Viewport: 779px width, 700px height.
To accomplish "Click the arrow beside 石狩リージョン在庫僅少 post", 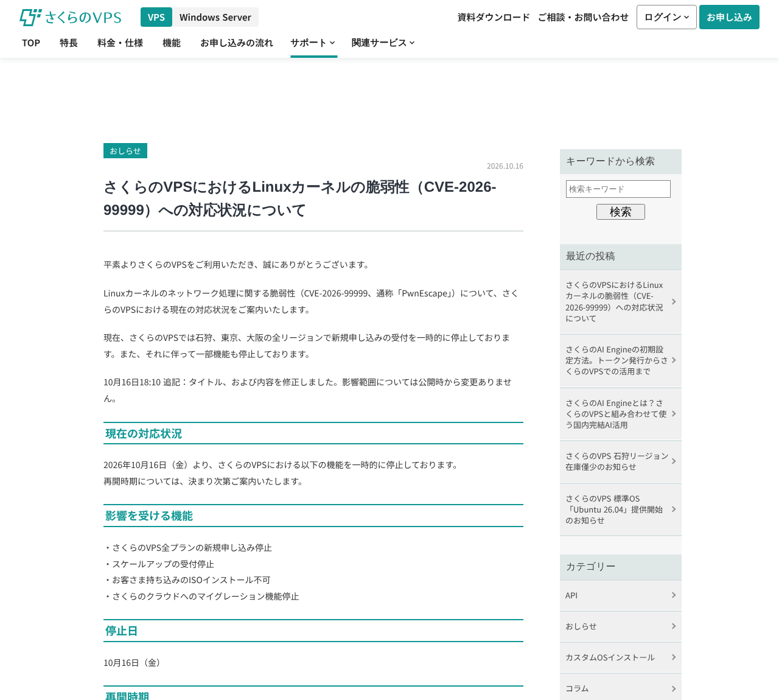I will pyautogui.click(x=674, y=461).
